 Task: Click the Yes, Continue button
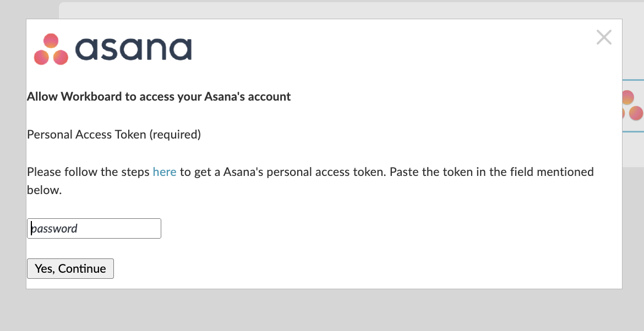click(70, 269)
